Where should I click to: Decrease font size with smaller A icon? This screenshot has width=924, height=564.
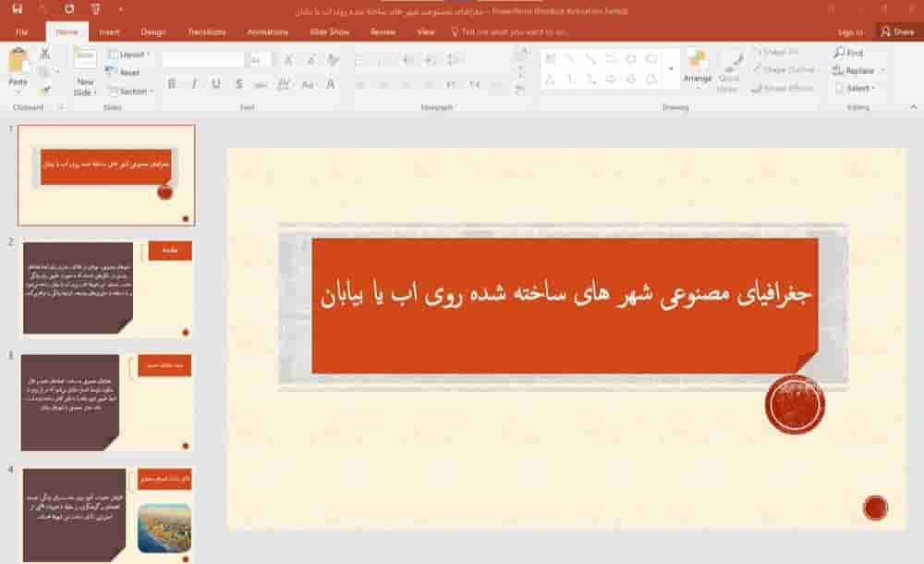(x=310, y=59)
